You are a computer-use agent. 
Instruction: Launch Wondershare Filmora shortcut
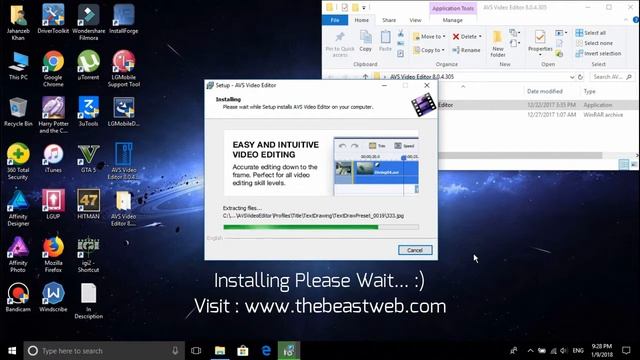89,22
